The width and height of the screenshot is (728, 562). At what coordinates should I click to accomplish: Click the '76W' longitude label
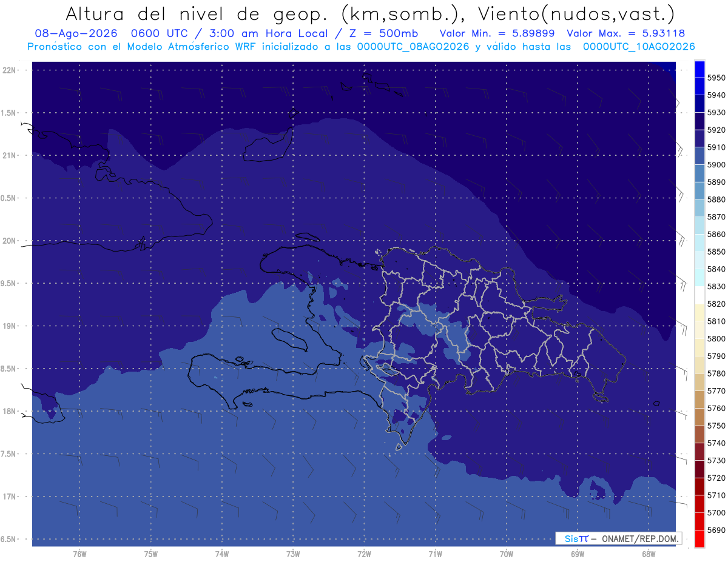click(x=79, y=554)
